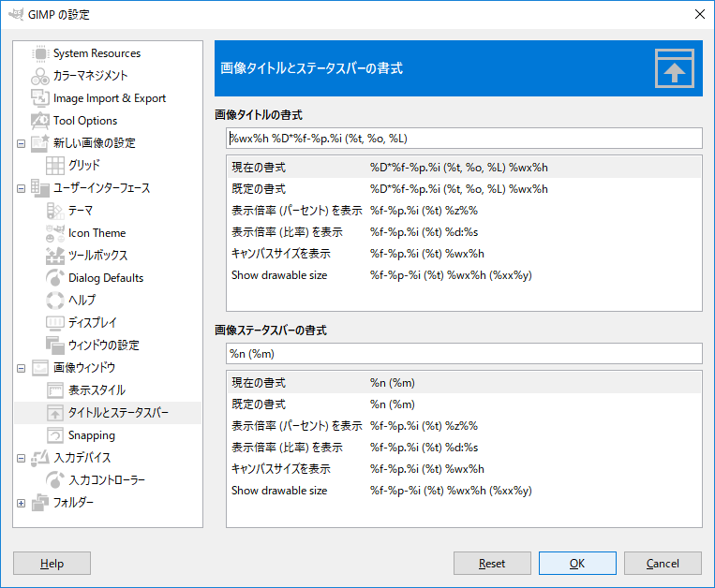Viewport: 715px width, 588px height.
Task: Select status bar 表示倍率 (比率) を表示 row
Action: point(464,448)
